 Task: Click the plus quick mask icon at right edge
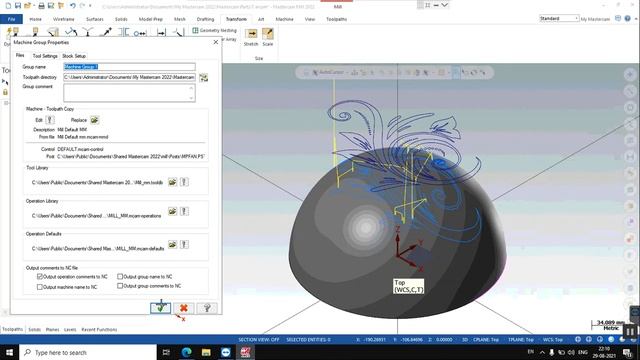tap(630, 75)
